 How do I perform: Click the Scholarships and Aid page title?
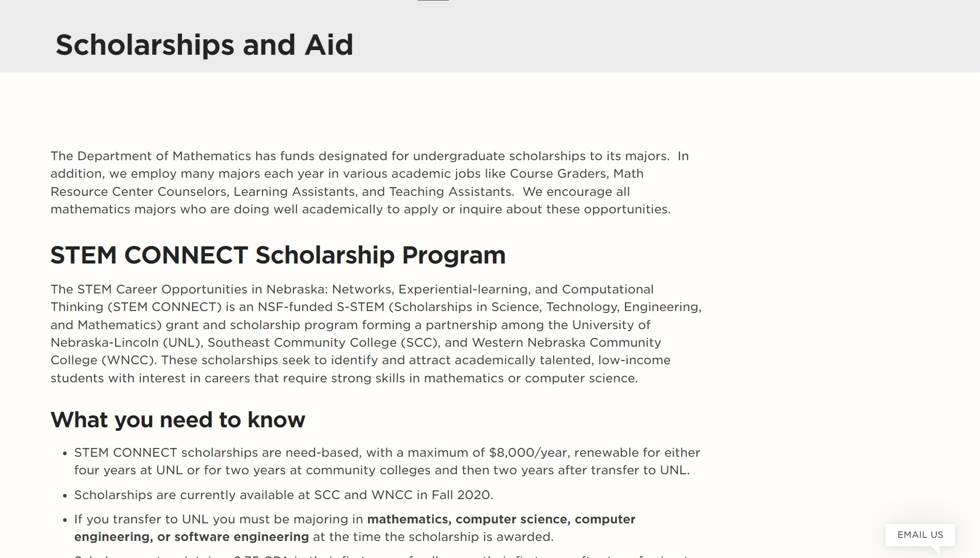(x=204, y=45)
